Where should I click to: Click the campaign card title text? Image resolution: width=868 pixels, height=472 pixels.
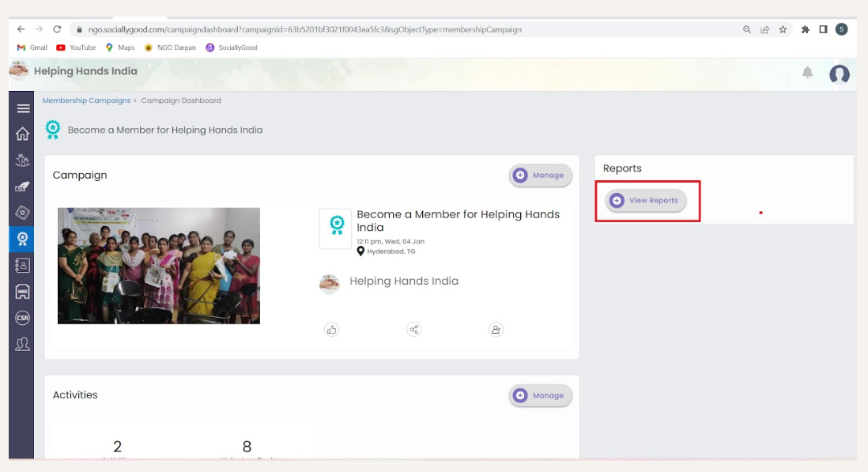point(458,221)
